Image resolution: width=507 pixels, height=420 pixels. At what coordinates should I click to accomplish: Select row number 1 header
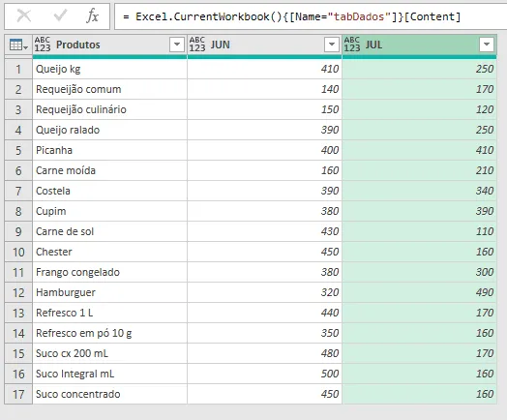tap(18, 69)
